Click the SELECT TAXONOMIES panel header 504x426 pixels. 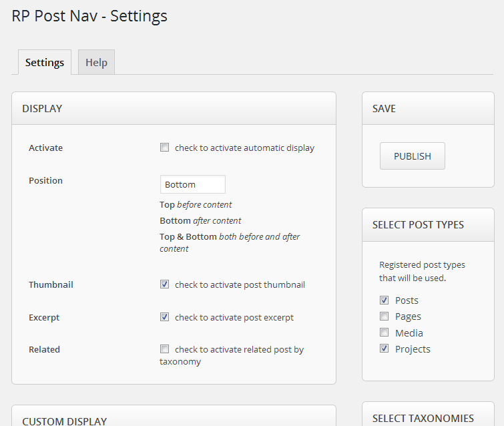pos(428,418)
